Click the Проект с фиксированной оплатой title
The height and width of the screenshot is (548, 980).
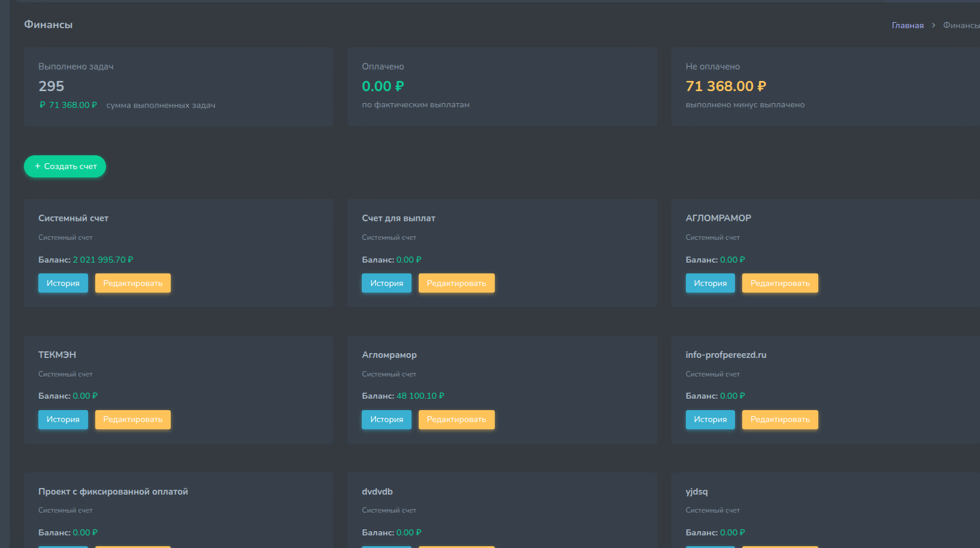click(113, 492)
